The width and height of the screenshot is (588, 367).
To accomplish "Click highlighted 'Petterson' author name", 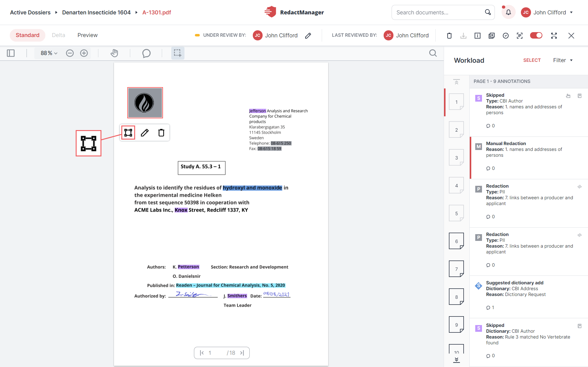I will [x=188, y=267].
